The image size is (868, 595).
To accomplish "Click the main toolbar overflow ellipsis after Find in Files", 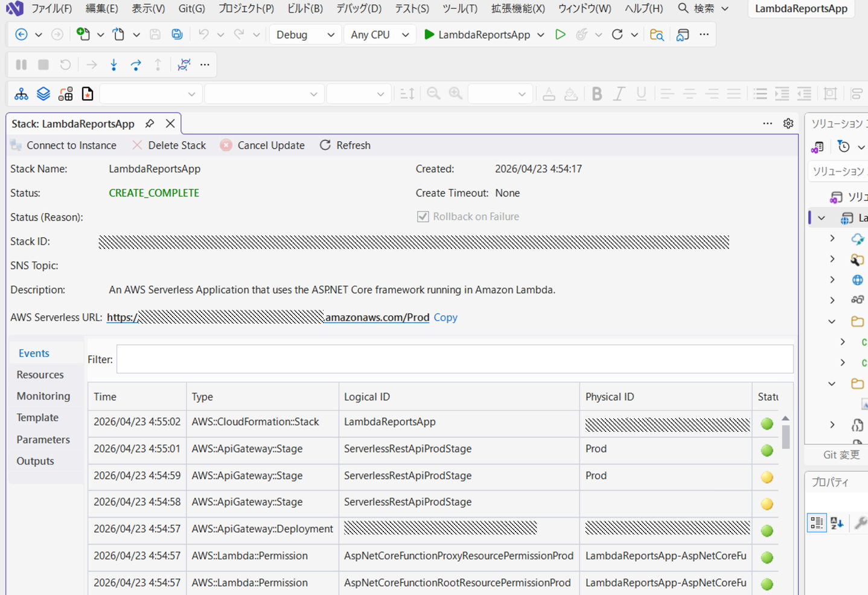I will click(x=704, y=34).
